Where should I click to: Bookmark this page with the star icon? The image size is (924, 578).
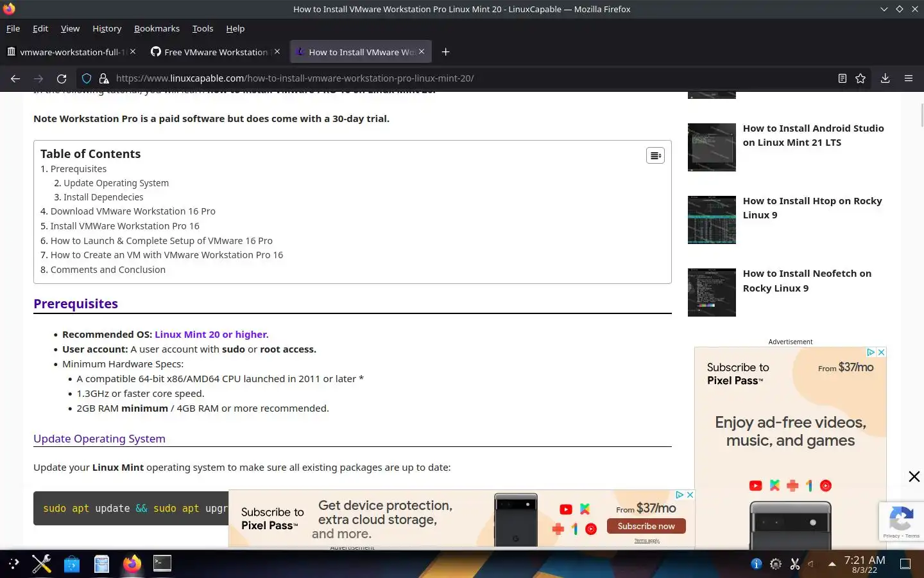click(860, 78)
